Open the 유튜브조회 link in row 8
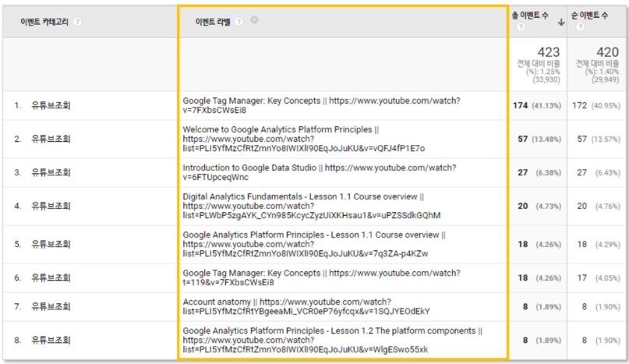This screenshot has height=364, width=629. pyautogui.click(x=51, y=341)
